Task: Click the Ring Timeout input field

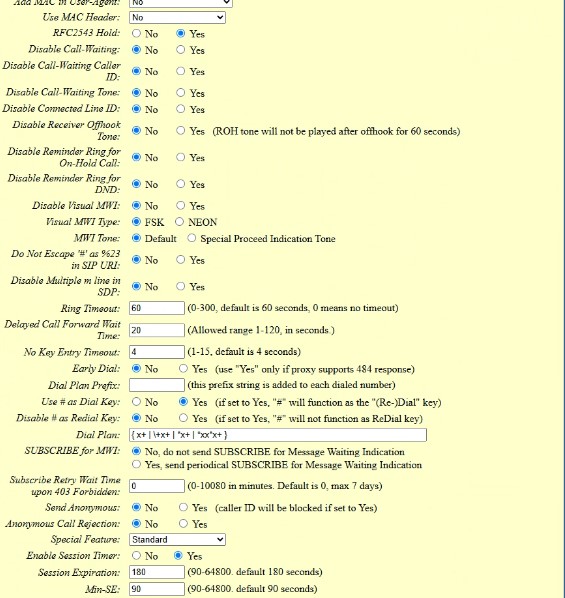Action: (x=157, y=308)
